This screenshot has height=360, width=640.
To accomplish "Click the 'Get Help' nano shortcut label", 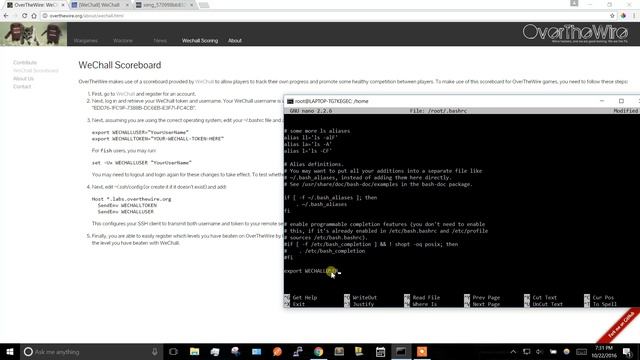I will point(304,298).
